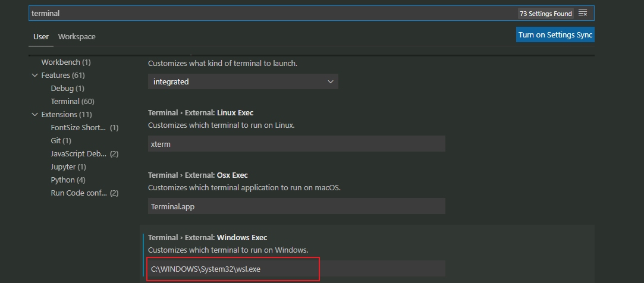This screenshot has width=644, height=283.
Task: Click the Osx Exec field containing Terminal.app
Action: pyautogui.click(x=296, y=206)
